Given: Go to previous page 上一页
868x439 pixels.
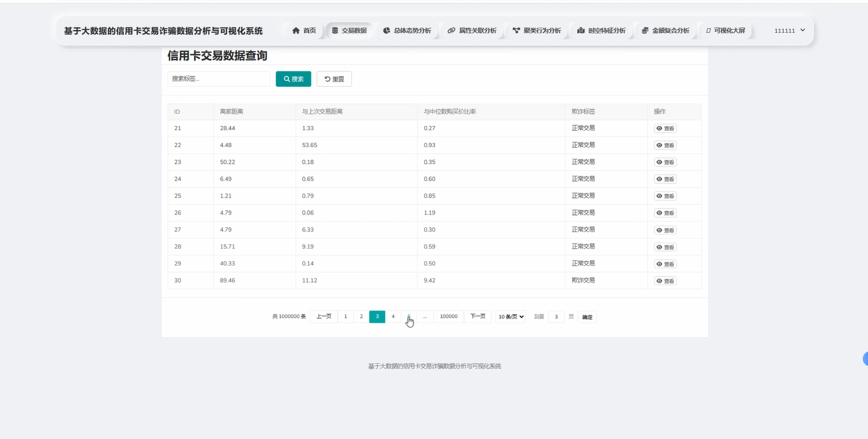Looking at the screenshot, I should click(x=324, y=317).
